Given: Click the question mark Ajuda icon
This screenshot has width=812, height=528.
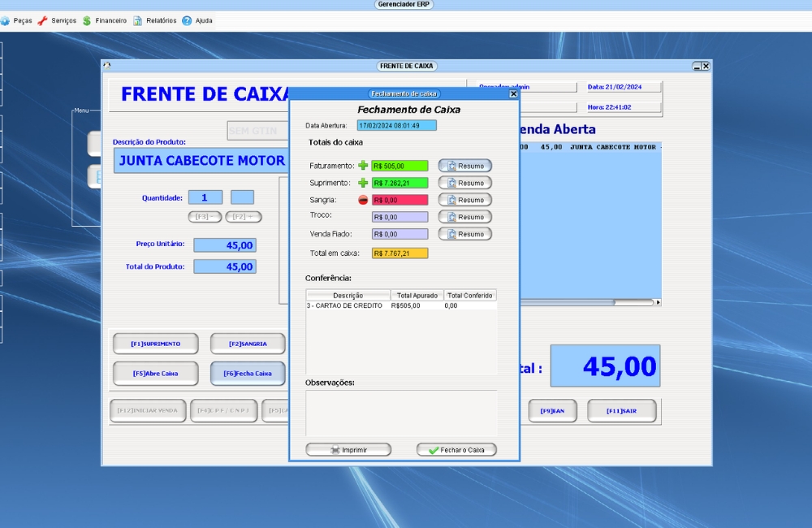Looking at the screenshot, I should (x=187, y=21).
